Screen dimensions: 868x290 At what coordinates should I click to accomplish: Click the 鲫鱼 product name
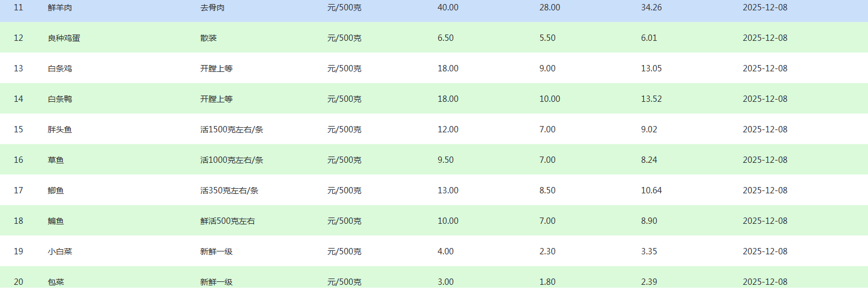pyautogui.click(x=56, y=190)
